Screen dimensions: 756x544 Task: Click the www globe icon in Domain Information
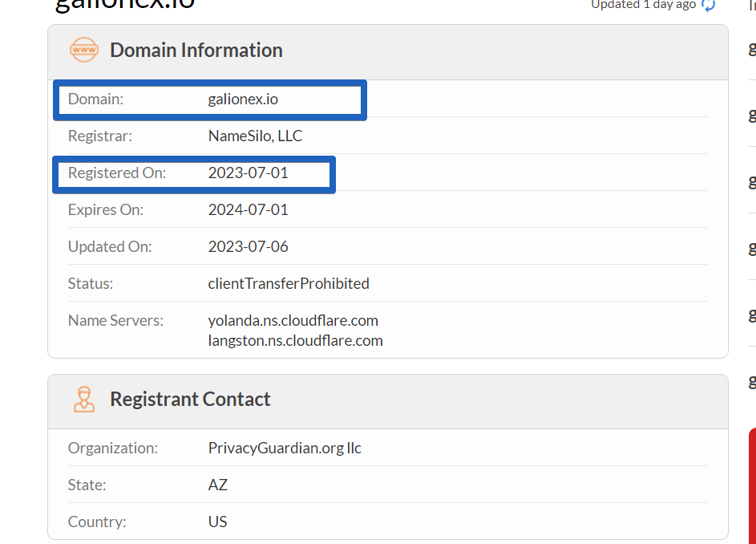84,50
